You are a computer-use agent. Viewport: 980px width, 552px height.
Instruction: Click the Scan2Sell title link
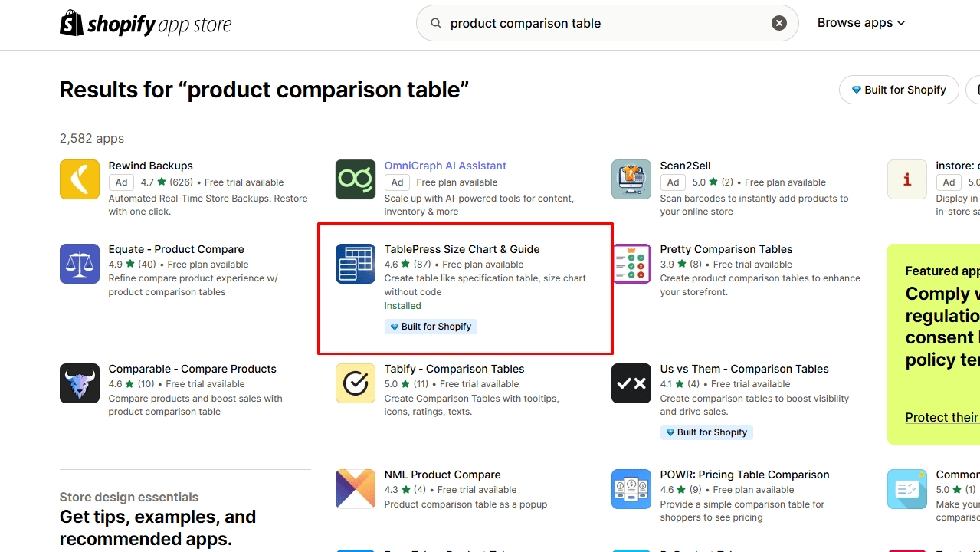click(x=685, y=166)
